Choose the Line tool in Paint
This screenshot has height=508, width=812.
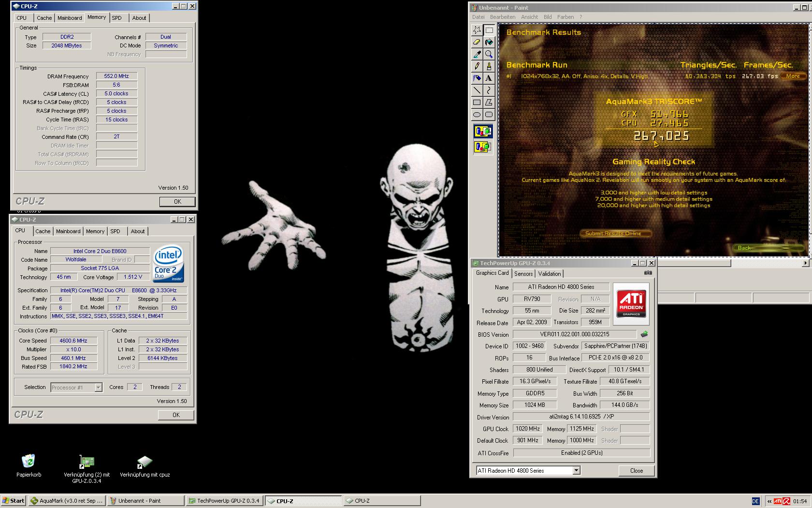click(x=477, y=90)
